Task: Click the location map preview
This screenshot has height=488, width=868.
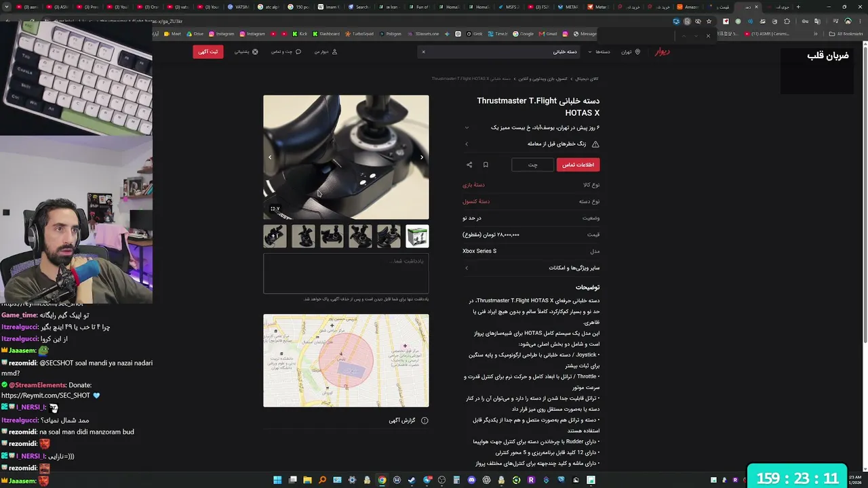Action: 346,361
